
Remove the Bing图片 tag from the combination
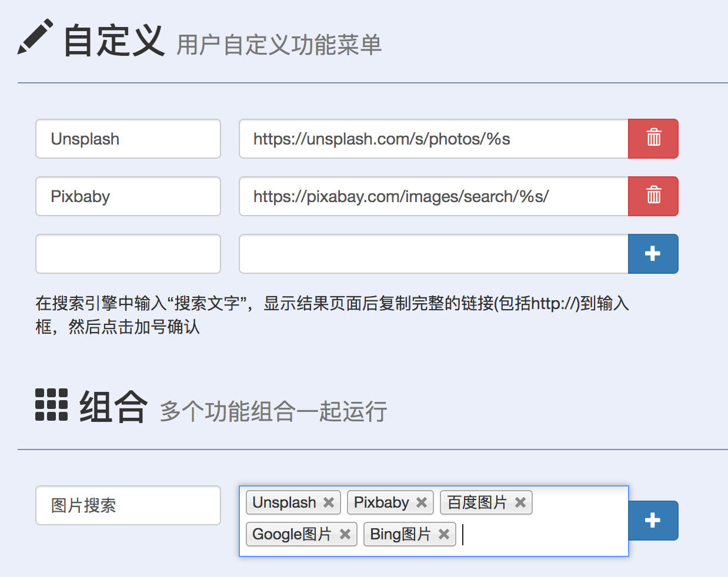(x=443, y=534)
